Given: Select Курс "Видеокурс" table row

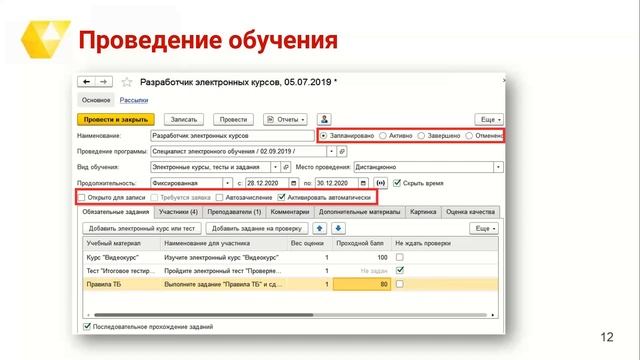Looking at the screenshot, I should click(x=290, y=257).
